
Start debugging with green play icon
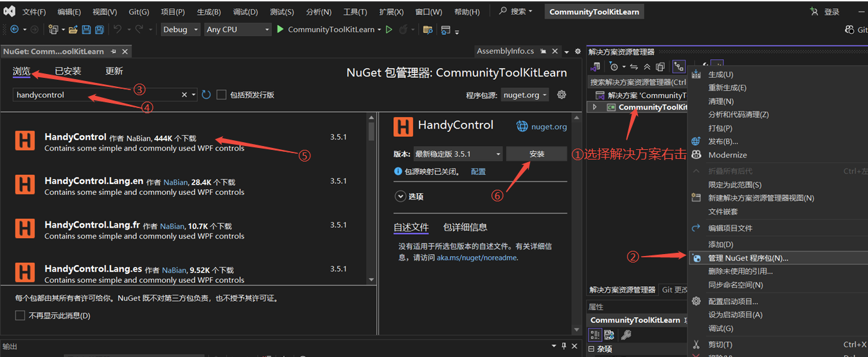coord(280,30)
